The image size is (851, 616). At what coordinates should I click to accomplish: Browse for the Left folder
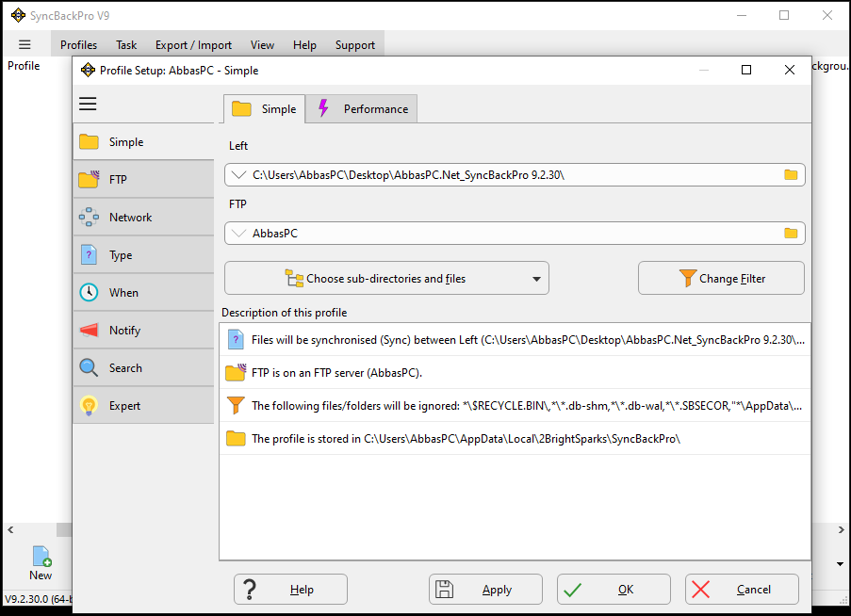pyautogui.click(x=791, y=175)
